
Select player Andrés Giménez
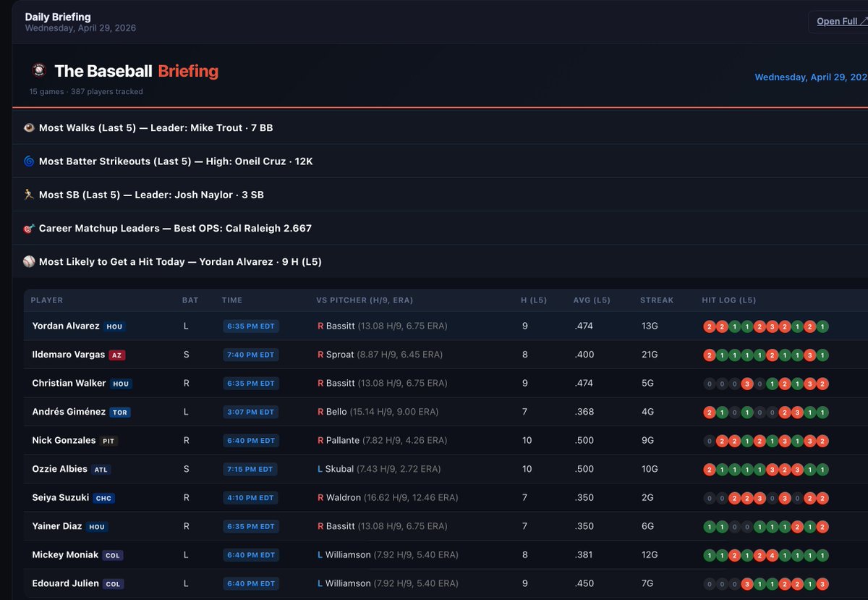point(69,412)
